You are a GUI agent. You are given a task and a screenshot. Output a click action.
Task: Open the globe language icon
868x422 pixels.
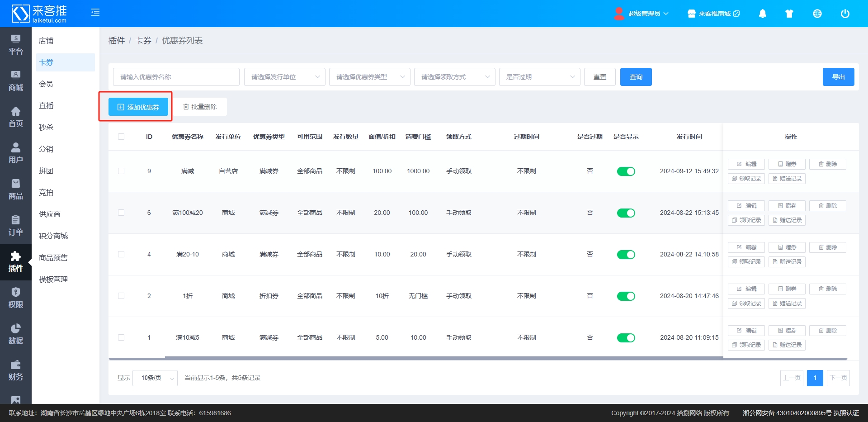click(x=817, y=14)
